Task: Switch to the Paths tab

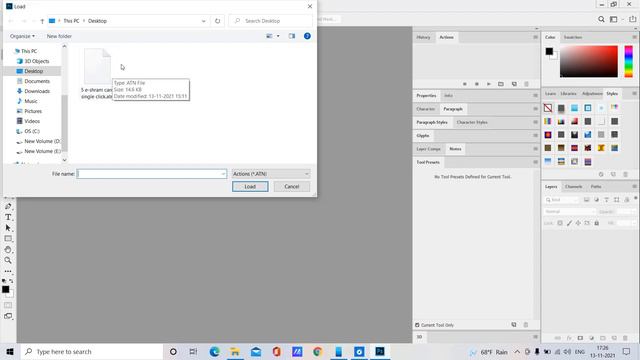Action: click(596, 187)
